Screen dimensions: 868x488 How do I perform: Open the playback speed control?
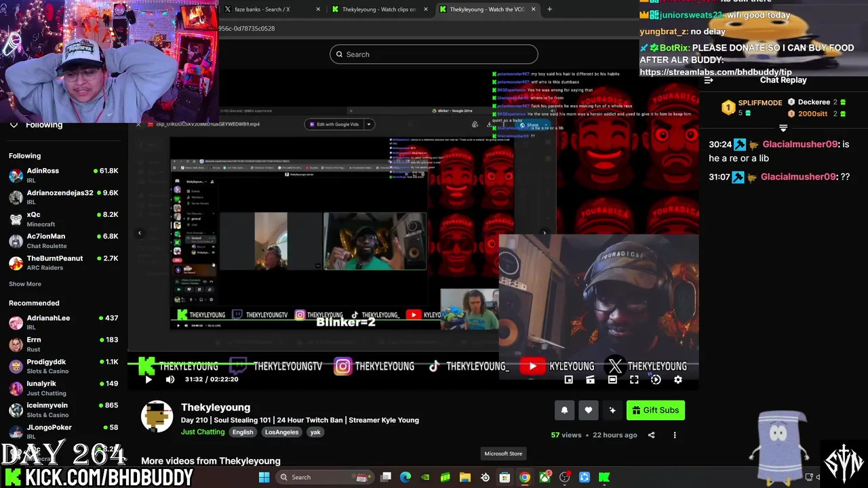coord(656,380)
